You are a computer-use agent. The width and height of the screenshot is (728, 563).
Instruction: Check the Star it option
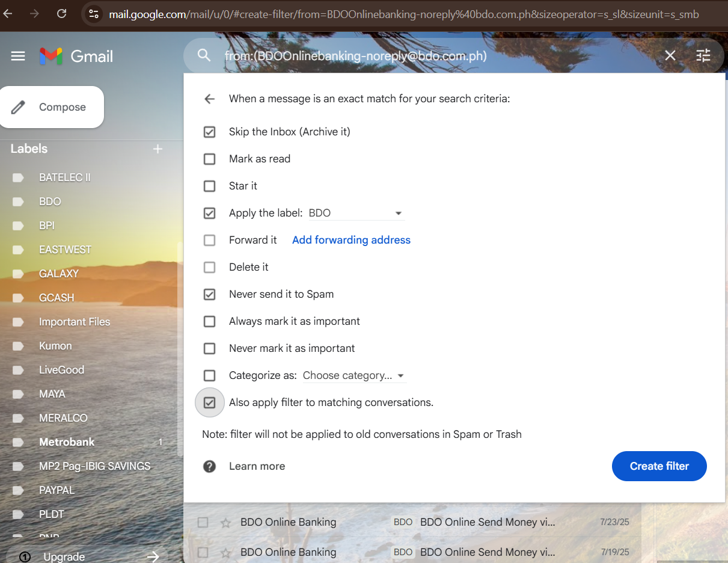[x=209, y=186]
